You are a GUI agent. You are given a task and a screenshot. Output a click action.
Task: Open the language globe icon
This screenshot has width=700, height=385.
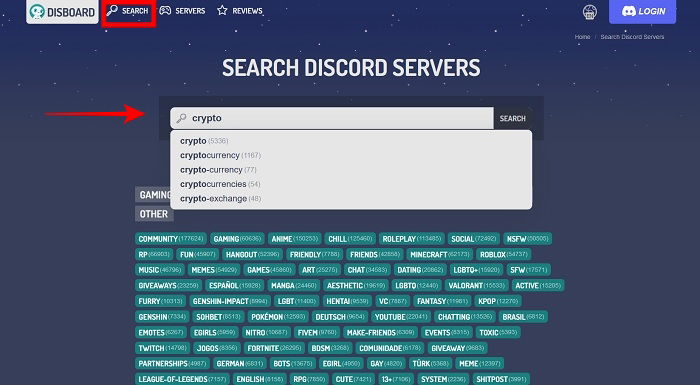pyautogui.click(x=590, y=12)
